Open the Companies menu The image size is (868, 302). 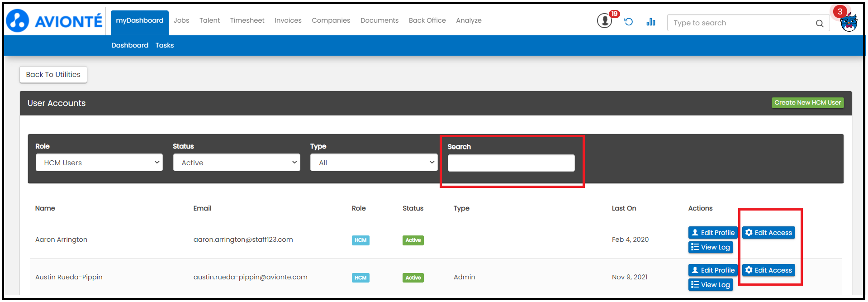(x=331, y=20)
